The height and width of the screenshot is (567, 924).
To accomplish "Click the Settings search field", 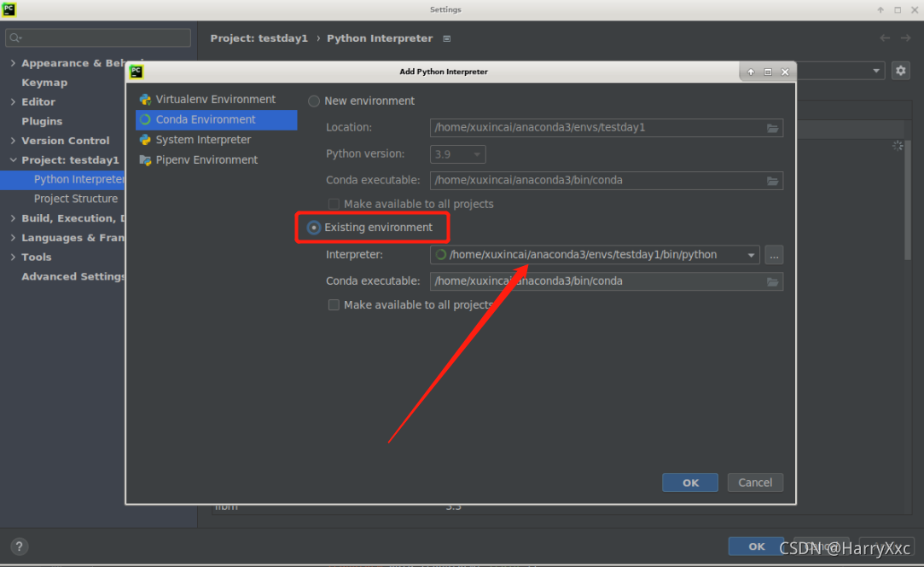I will pyautogui.click(x=98, y=38).
